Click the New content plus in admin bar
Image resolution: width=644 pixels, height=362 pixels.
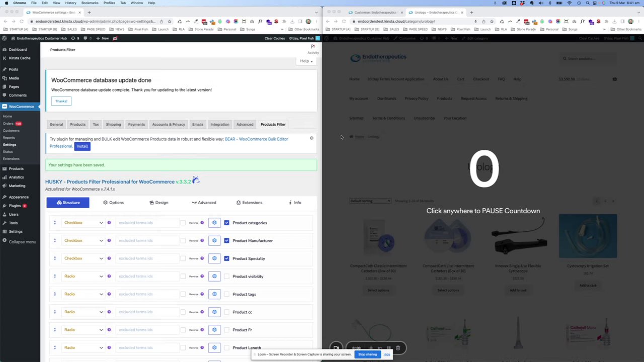coord(103,38)
